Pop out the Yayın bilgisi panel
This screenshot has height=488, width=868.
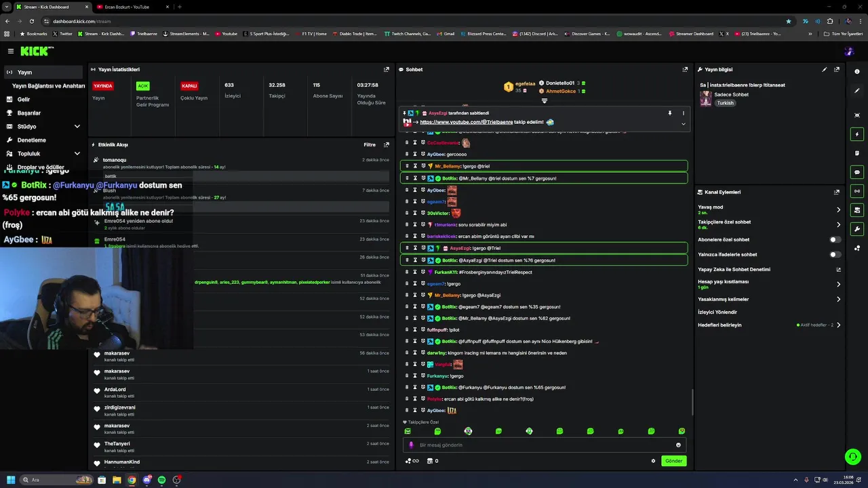point(837,69)
